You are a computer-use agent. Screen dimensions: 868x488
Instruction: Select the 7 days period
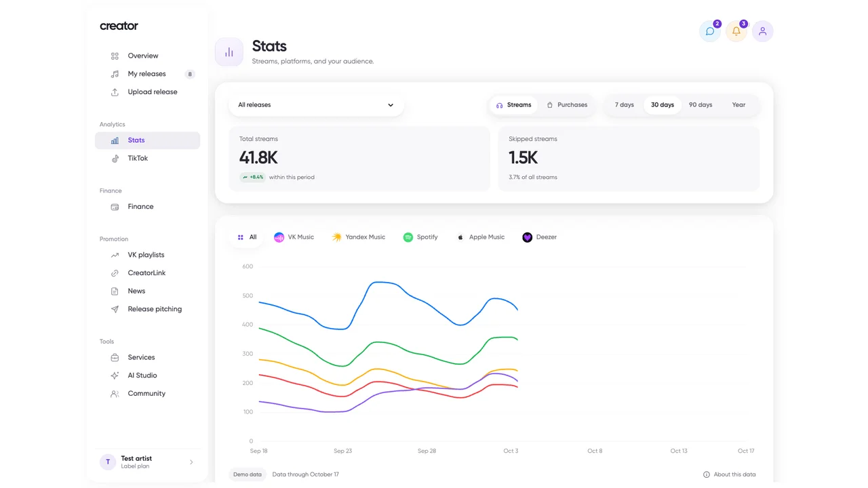pyautogui.click(x=625, y=105)
